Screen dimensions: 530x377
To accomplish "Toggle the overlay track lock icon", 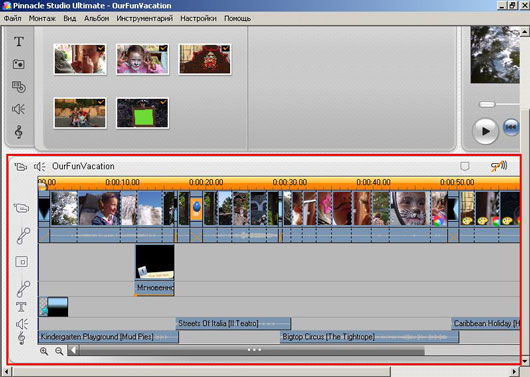I will (x=21, y=261).
